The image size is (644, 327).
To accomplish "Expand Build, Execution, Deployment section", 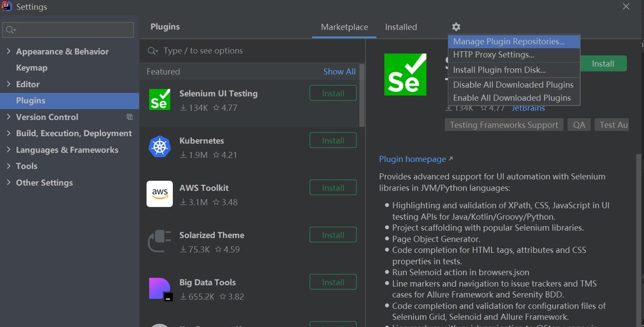I will (9, 133).
